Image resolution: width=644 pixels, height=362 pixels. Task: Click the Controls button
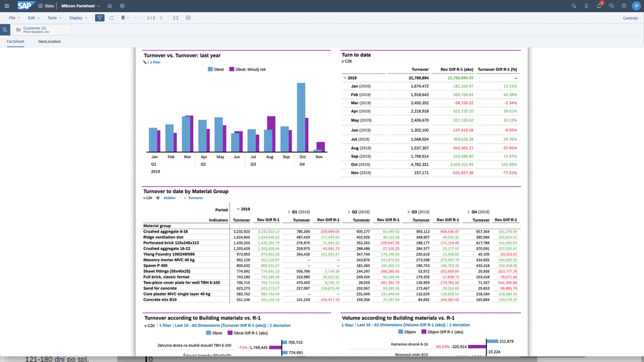(x=630, y=18)
